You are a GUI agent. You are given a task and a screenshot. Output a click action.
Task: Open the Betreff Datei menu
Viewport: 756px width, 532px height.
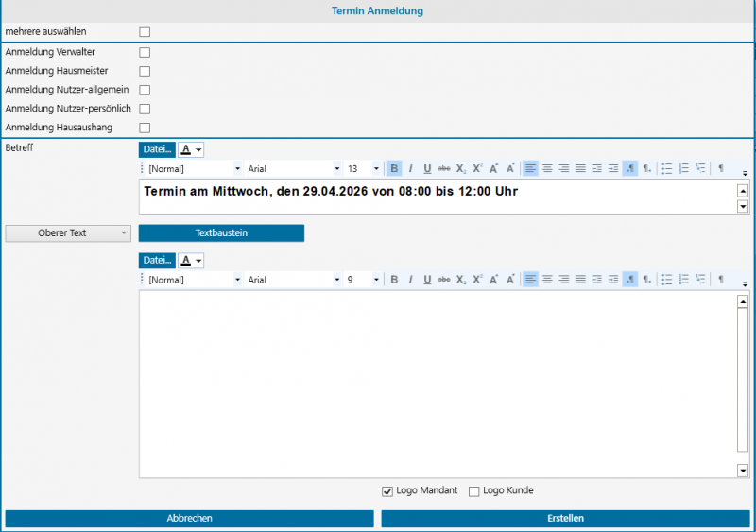tap(157, 149)
